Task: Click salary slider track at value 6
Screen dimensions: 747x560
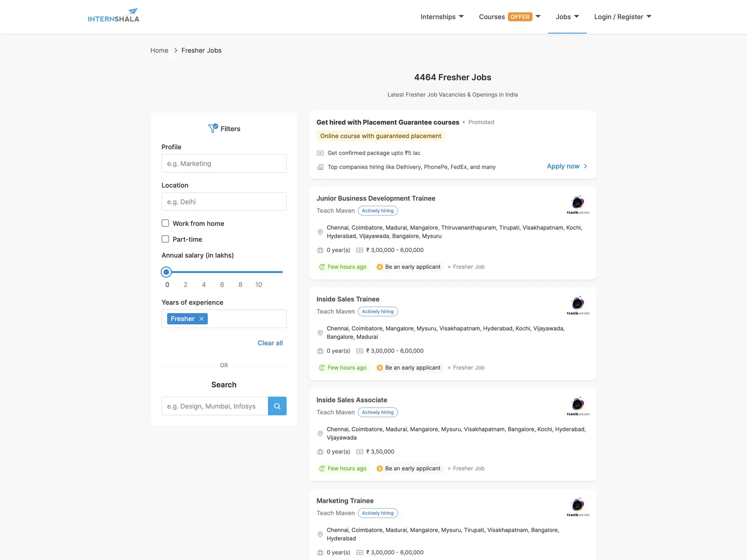Action: (222, 272)
